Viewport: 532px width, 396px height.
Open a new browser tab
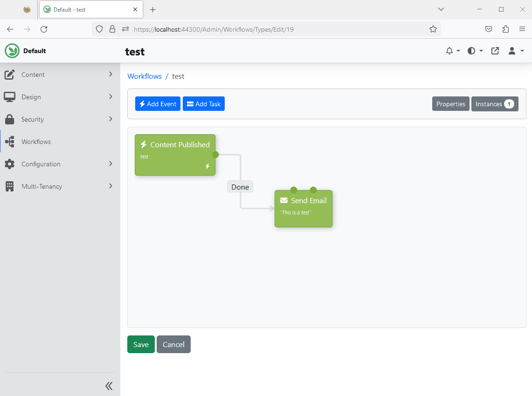[x=152, y=9]
